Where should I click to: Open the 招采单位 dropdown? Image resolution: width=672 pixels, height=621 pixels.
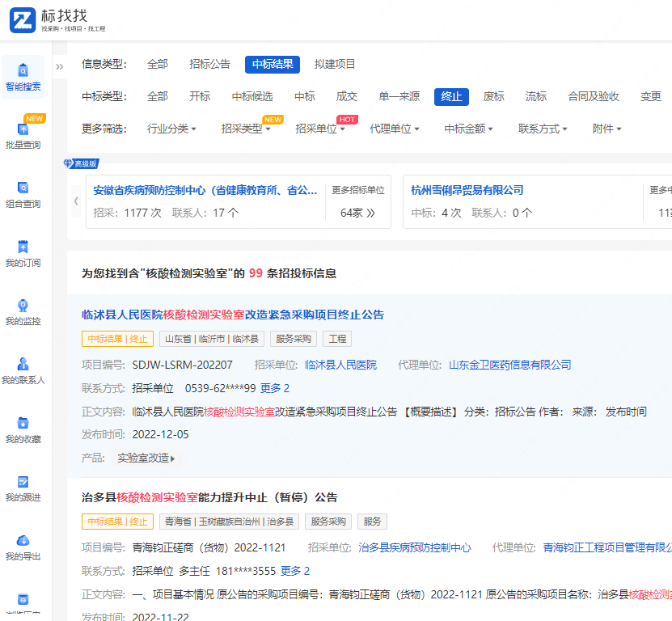tap(319, 129)
